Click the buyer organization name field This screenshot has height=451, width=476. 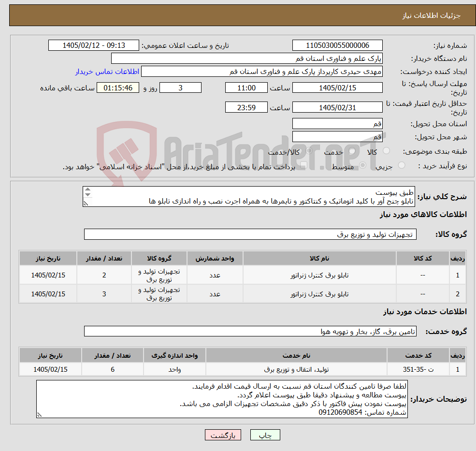coord(247,58)
